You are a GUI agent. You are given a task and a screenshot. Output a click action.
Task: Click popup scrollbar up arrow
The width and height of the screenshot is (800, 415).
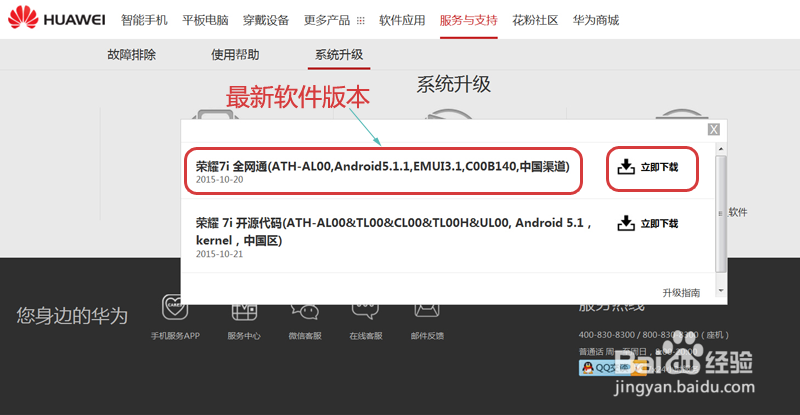721,149
